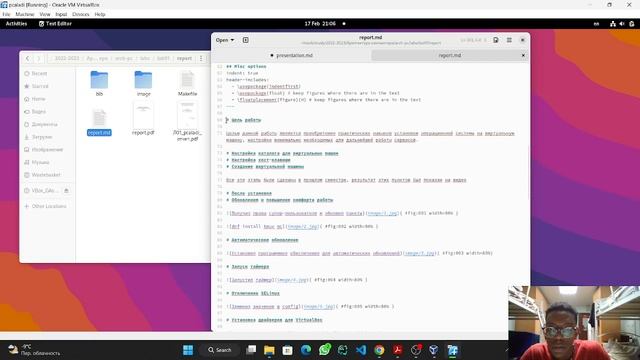
Task: Open Starred in the Files sidebar
Action: [x=40, y=86]
